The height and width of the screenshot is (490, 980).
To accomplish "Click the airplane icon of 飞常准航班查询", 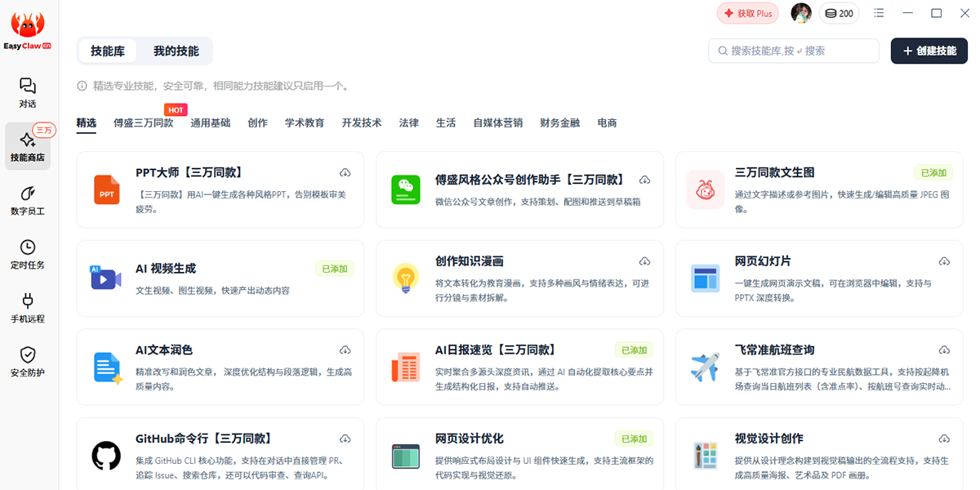I will [x=705, y=367].
